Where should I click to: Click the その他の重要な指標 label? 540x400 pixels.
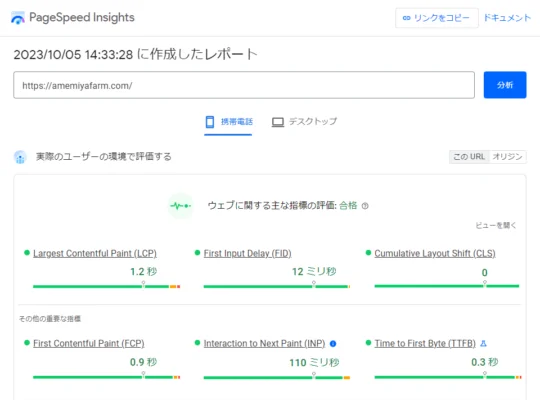pos(50,319)
